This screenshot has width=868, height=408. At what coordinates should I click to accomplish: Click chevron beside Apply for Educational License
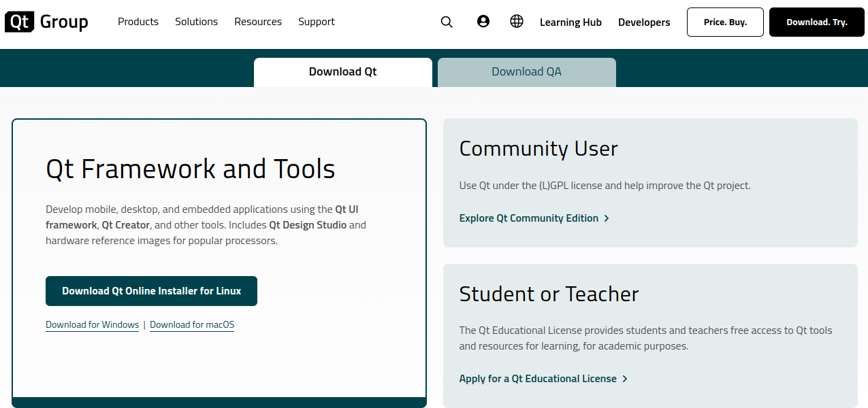(x=625, y=379)
